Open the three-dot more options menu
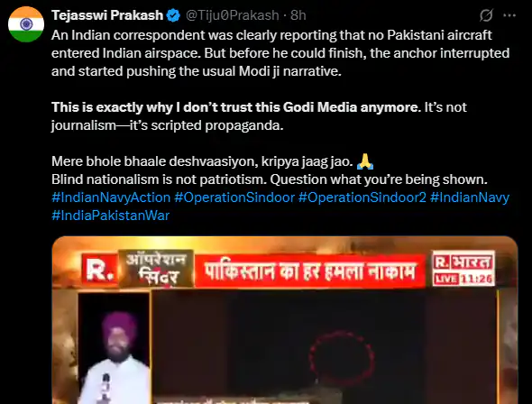 click(x=509, y=15)
